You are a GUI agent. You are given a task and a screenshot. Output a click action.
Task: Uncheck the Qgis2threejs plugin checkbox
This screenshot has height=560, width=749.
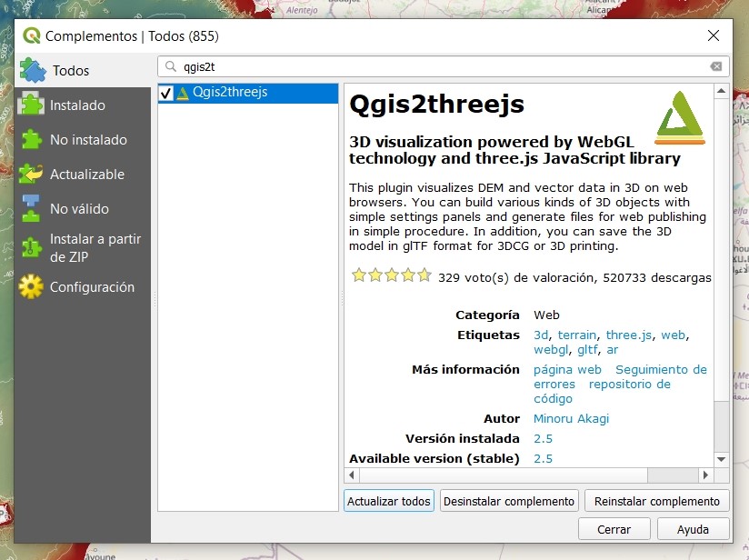(165, 93)
